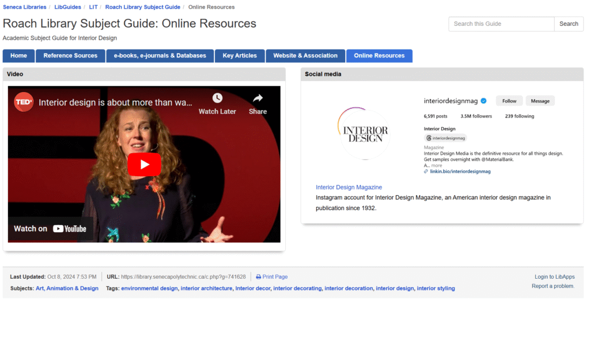Screen dimensions: 590x364
Task: Open e-books, e-journals & Databases tab
Action: pyautogui.click(x=160, y=56)
